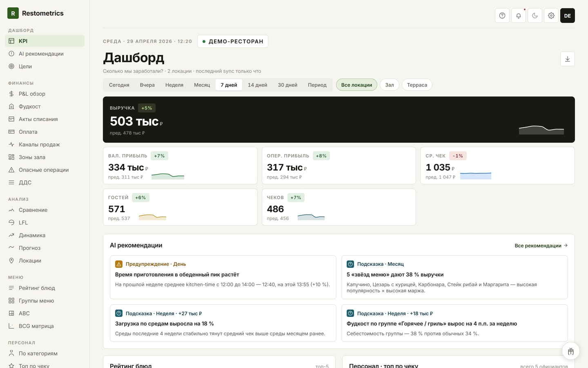The image size is (588, 368).
Task: Click the Каналы продаж pulse icon
Action: tap(11, 144)
